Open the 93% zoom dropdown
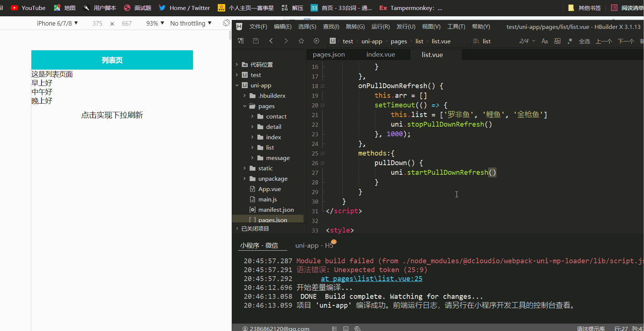This screenshot has width=644, height=331. (155, 23)
